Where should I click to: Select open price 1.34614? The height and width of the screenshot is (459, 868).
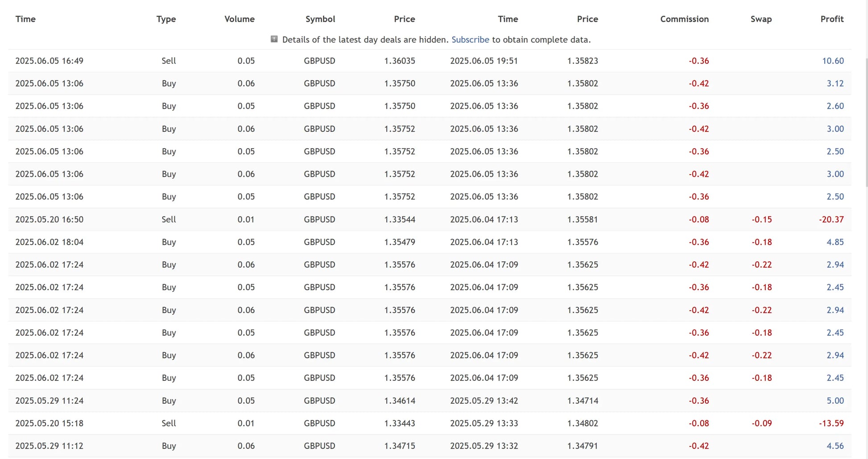[400, 401]
